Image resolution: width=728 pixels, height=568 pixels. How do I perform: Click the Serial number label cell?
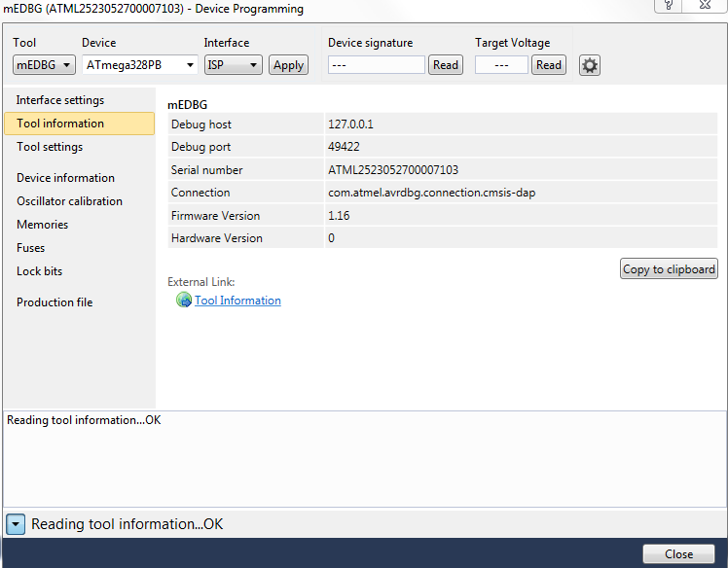click(245, 170)
